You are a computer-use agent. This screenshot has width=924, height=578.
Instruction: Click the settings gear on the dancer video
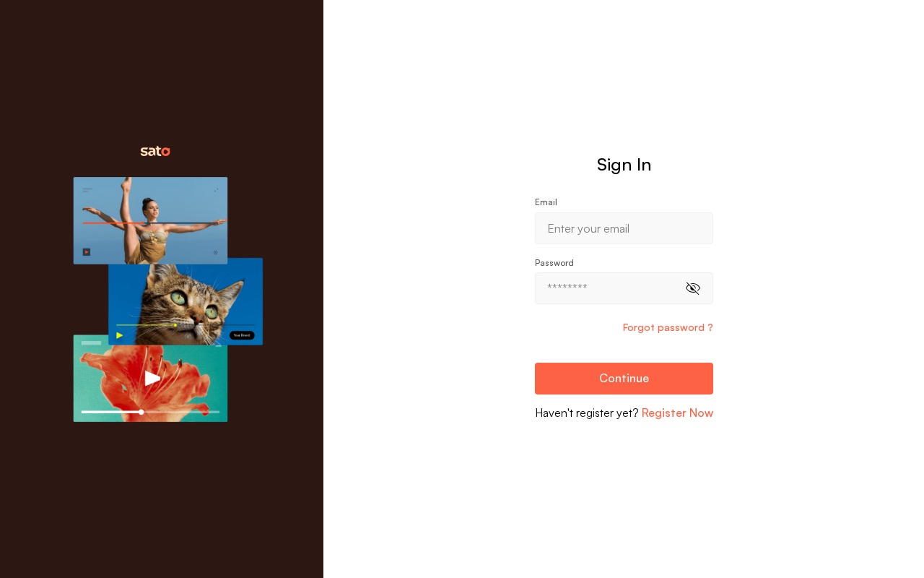(x=215, y=253)
